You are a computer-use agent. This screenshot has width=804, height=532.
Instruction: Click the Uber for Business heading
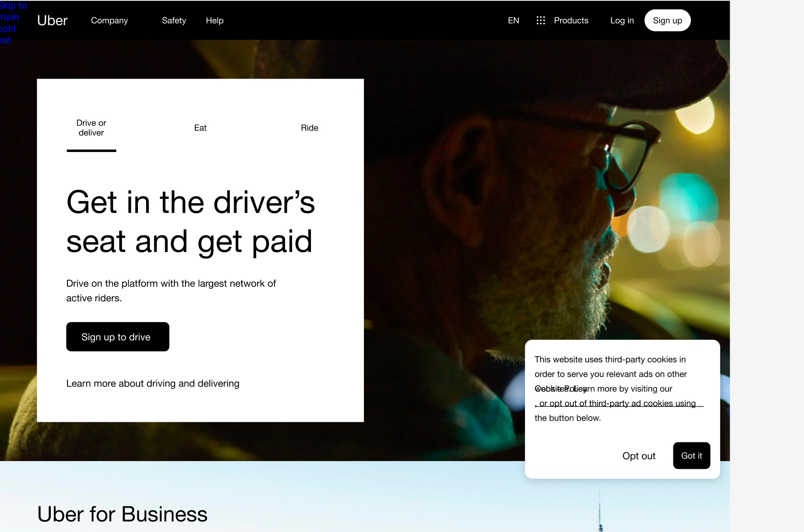pyautogui.click(x=122, y=514)
